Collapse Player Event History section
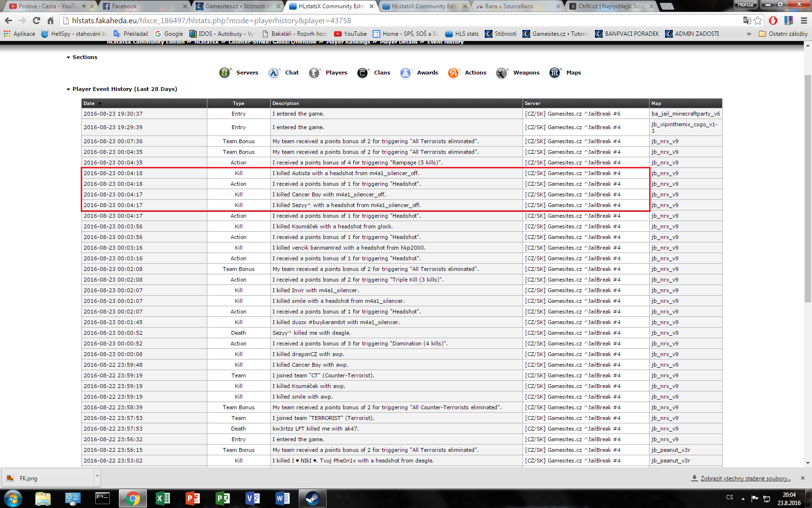 pyautogui.click(x=69, y=90)
